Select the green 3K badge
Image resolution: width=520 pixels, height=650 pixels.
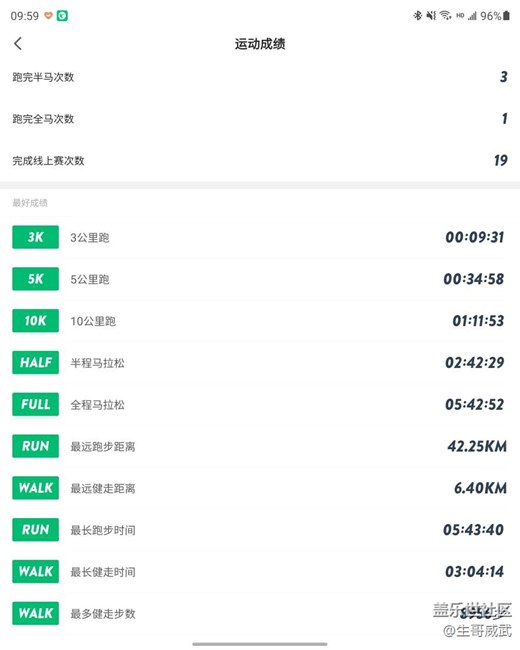36,237
